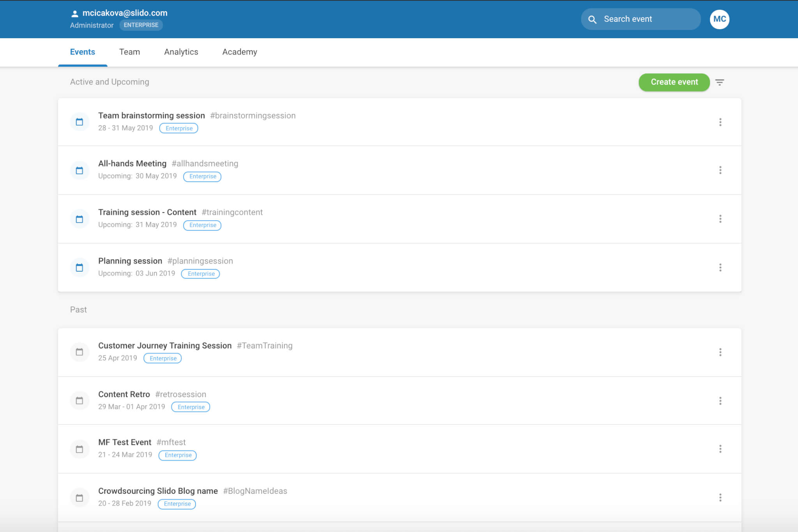The height and width of the screenshot is (532, 798).
Task: Click the search magnifier icon
Action: coord(592,19)
